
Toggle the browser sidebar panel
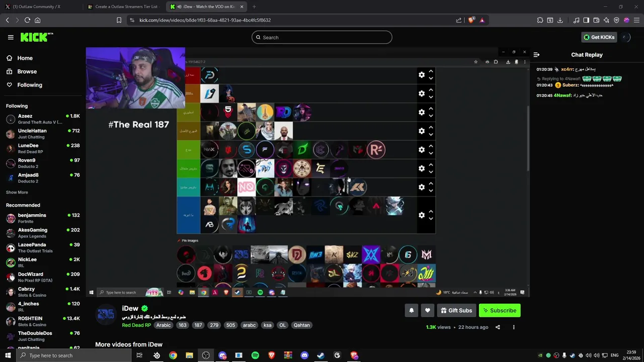pos(586,20)
